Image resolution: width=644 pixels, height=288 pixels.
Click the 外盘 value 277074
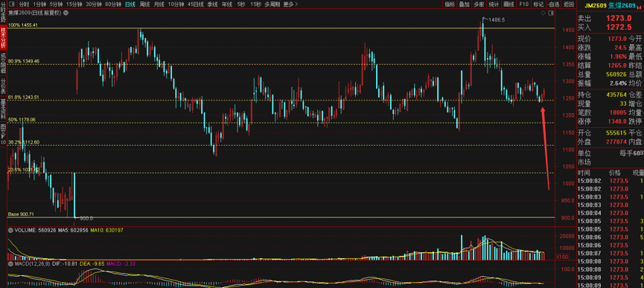[616, 142]
